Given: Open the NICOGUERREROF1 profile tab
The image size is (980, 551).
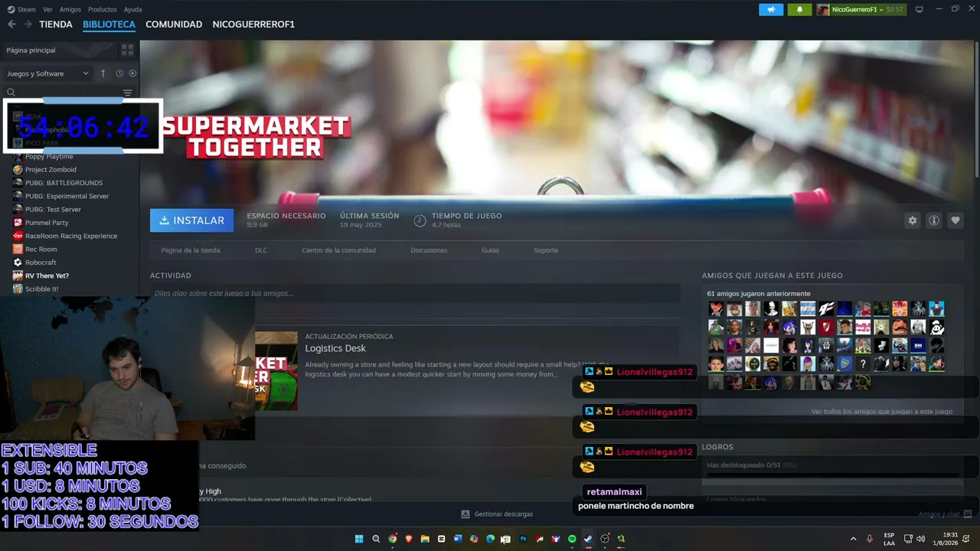Looking at the screenshot, I should [253, 24].
